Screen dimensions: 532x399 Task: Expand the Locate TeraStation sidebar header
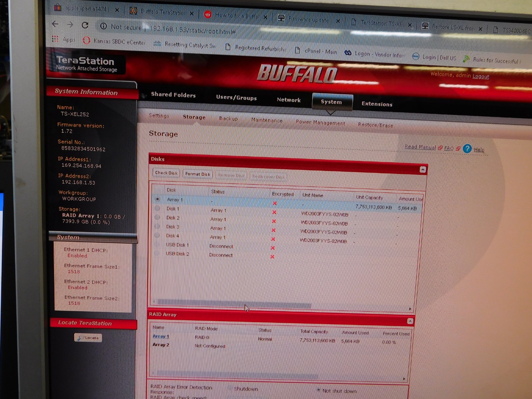pos(93,323)
